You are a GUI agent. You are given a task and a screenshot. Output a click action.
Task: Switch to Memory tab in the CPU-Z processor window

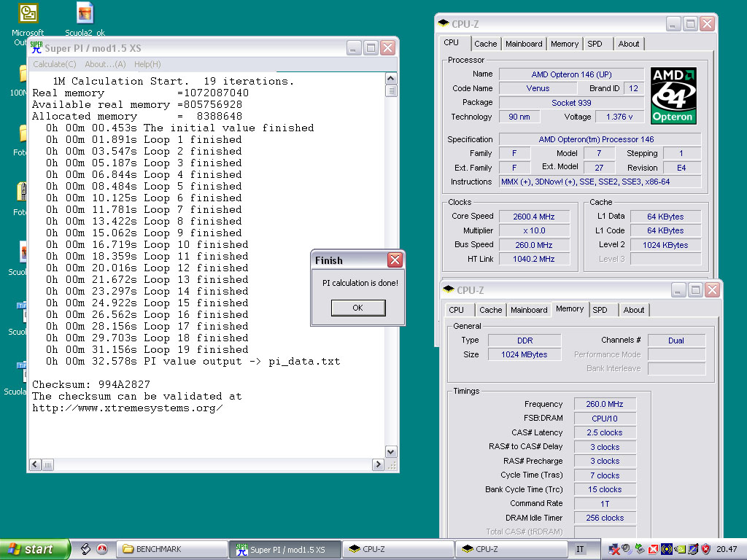(x=565, y=44)
